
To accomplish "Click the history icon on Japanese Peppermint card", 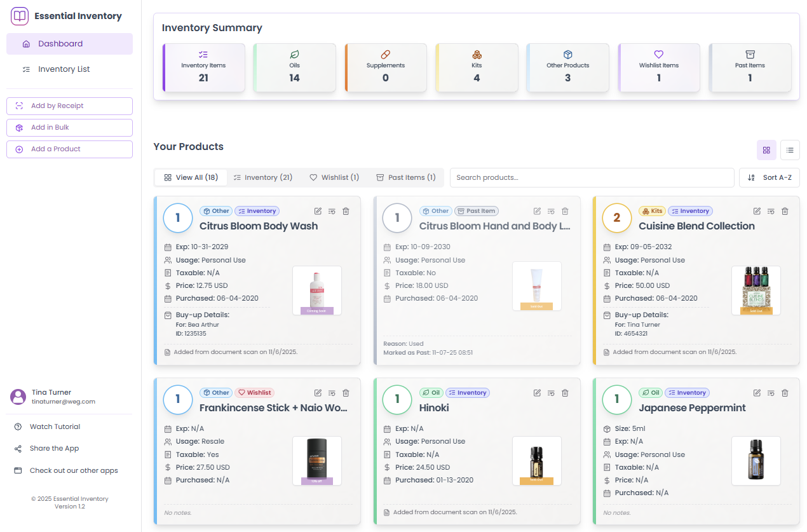I will pos(770,393).
